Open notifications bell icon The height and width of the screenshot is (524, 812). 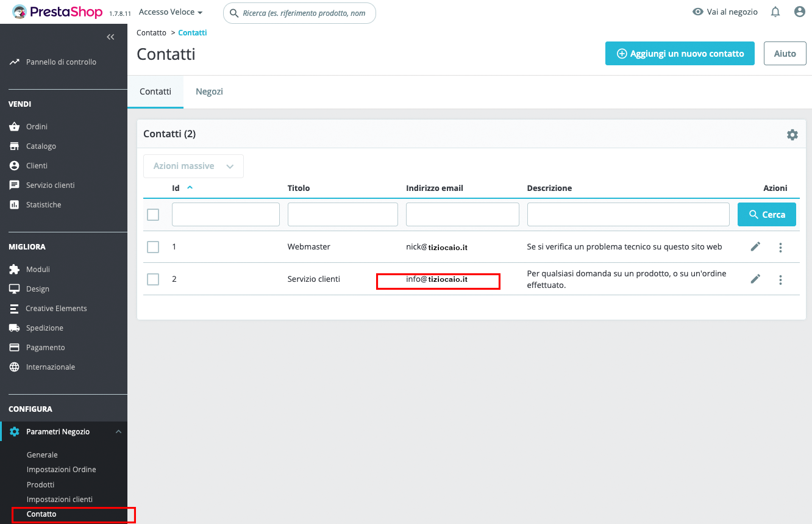click(775, 12)
